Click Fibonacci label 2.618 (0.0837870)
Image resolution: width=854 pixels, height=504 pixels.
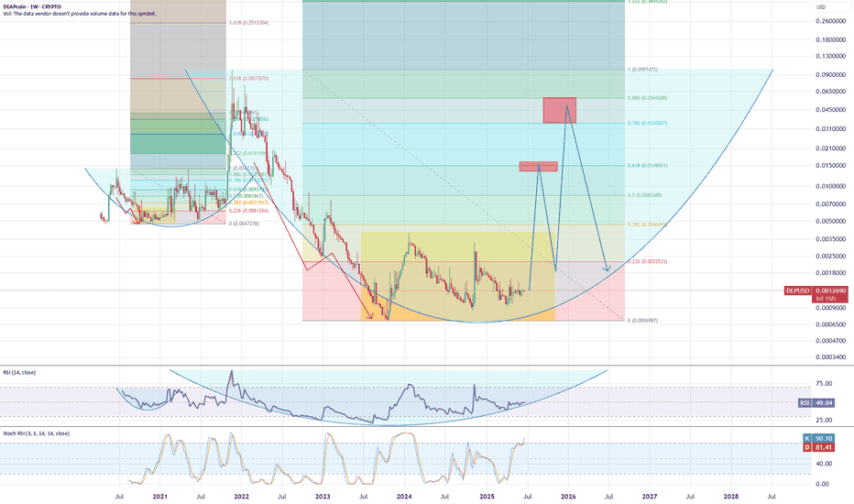pyautogui.click(x=248, y=79)
